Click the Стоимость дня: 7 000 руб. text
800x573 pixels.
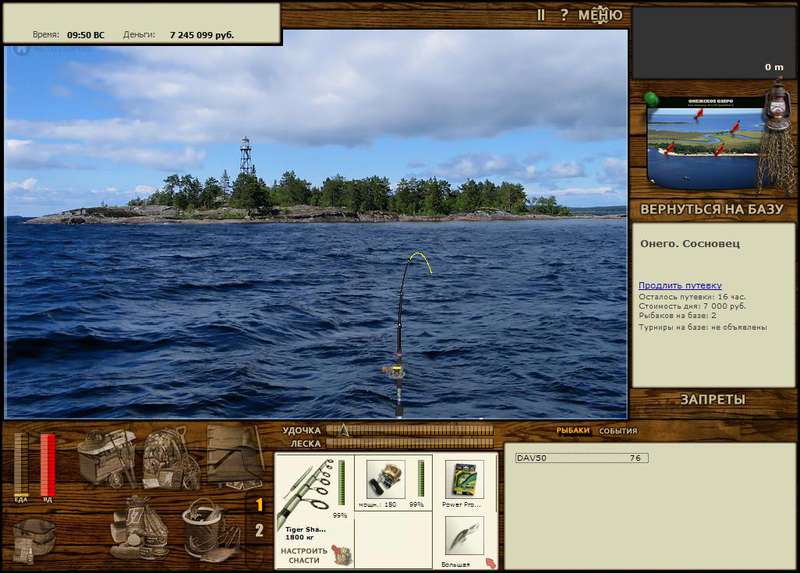pos(692,306)
